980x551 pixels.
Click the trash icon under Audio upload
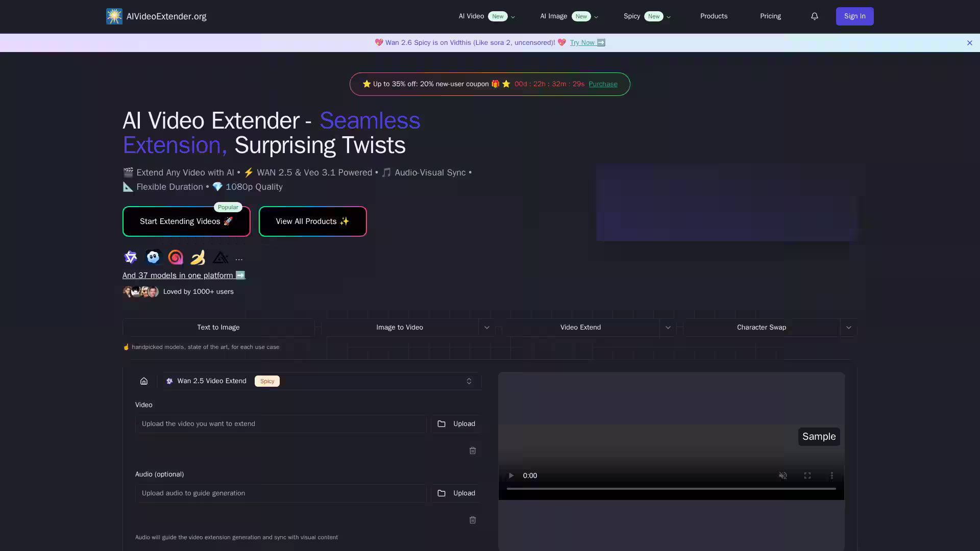(x=473, y=520)
